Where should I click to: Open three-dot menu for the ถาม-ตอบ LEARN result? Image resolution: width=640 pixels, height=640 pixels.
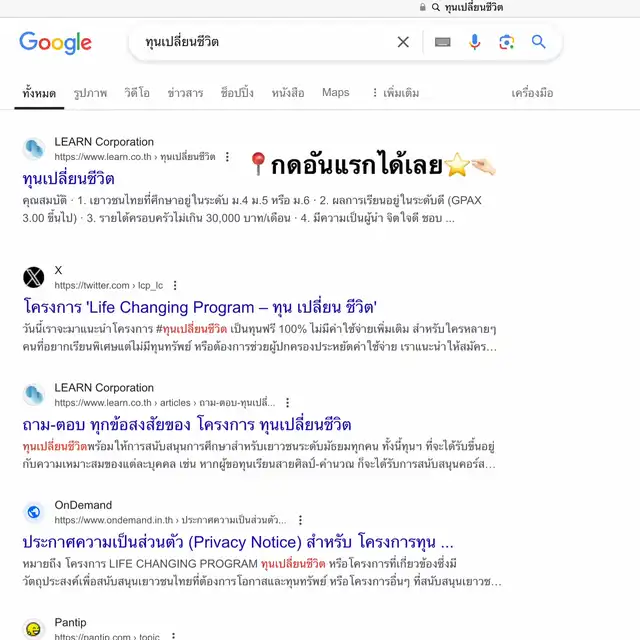[288, 403]
